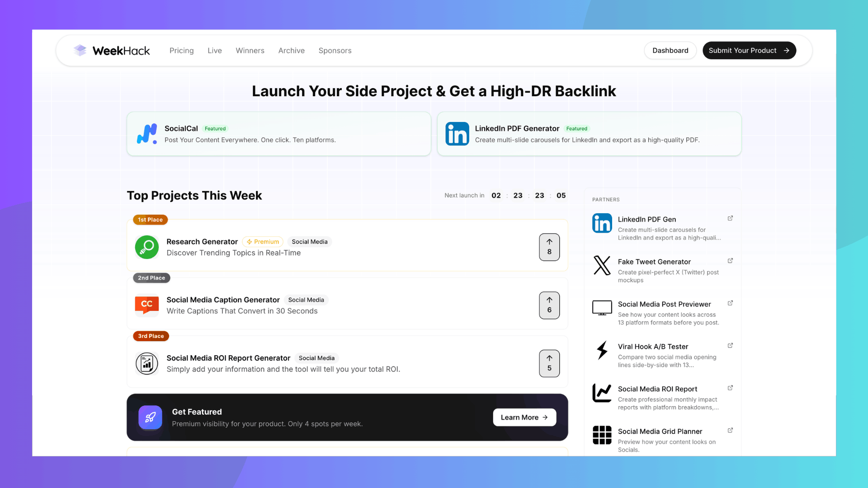Select the SocialCal app icon
Image resolution: width=868 pixels, height=488 pixels.
(146, 134)
